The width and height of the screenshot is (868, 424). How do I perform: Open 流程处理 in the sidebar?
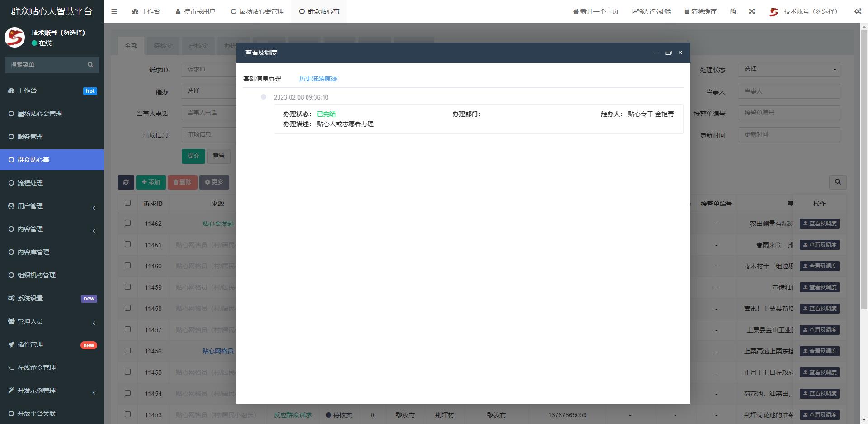pos(52,183)
